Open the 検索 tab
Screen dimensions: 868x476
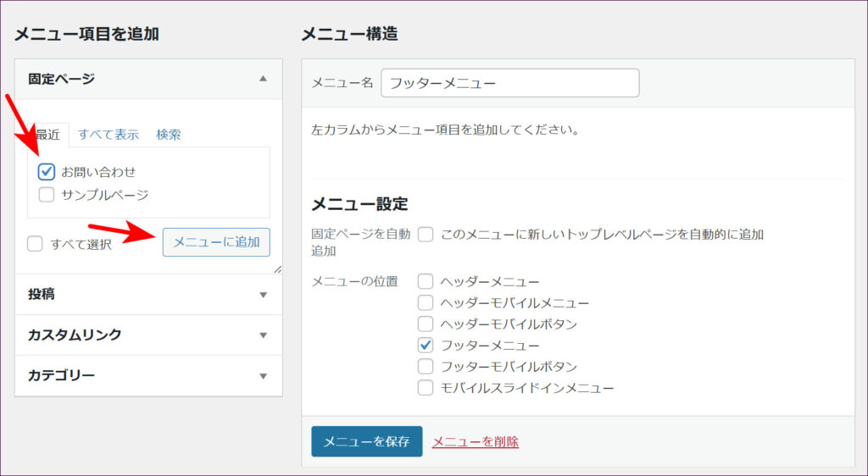point(168,135)
